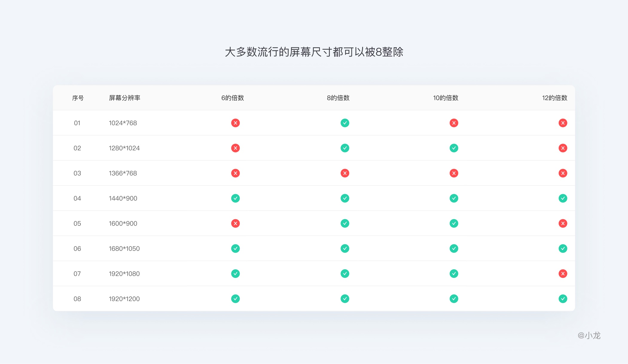Select the resolution label 1024*768
The width and height of the screenshot is (628, 364).
coord(123,123)
